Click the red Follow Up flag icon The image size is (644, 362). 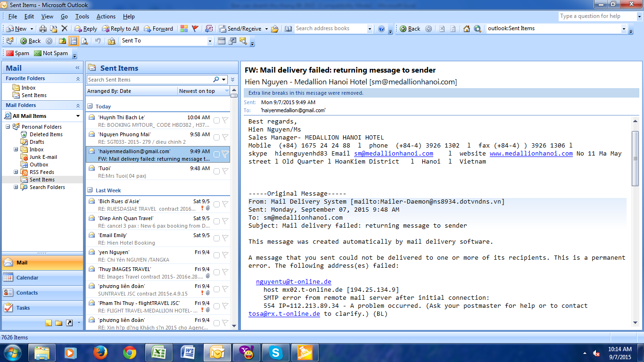coord(195,29)
